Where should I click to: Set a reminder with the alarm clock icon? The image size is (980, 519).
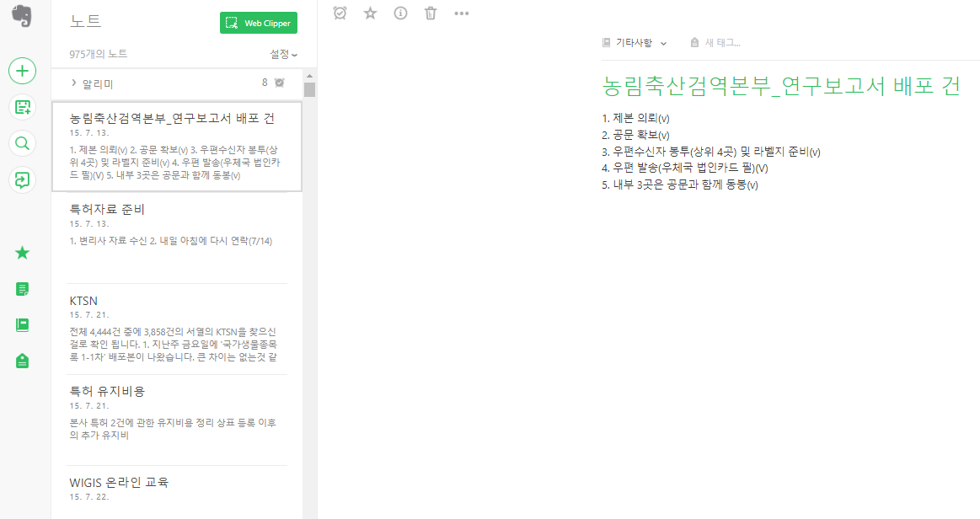[340, 13]
